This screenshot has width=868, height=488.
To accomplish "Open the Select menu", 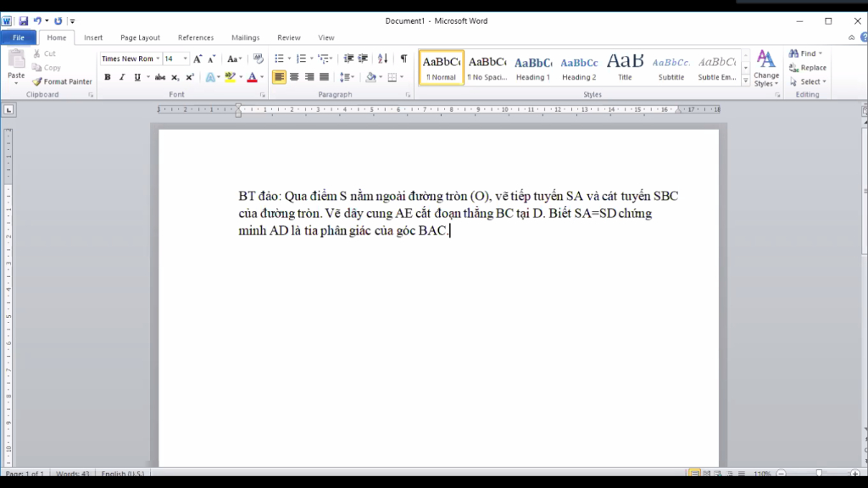I will 808,81.
